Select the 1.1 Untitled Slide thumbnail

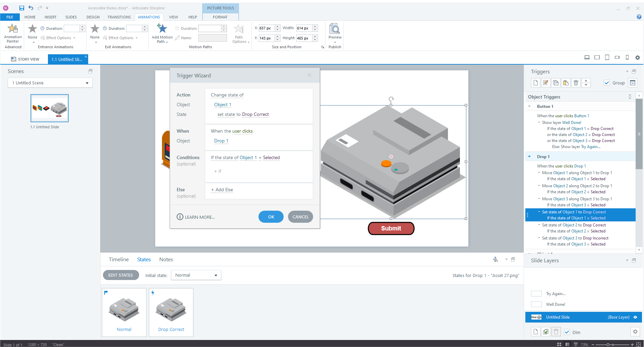pyautogui.click(x=50, y=108)
